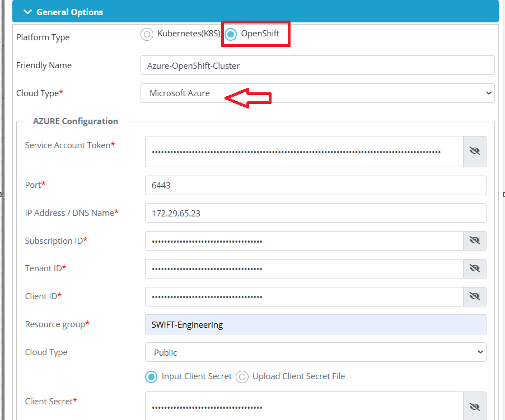Reveal the Client Secret value
Image resolution: width=505 pixels, height=420 pixels.
(474, 407)
